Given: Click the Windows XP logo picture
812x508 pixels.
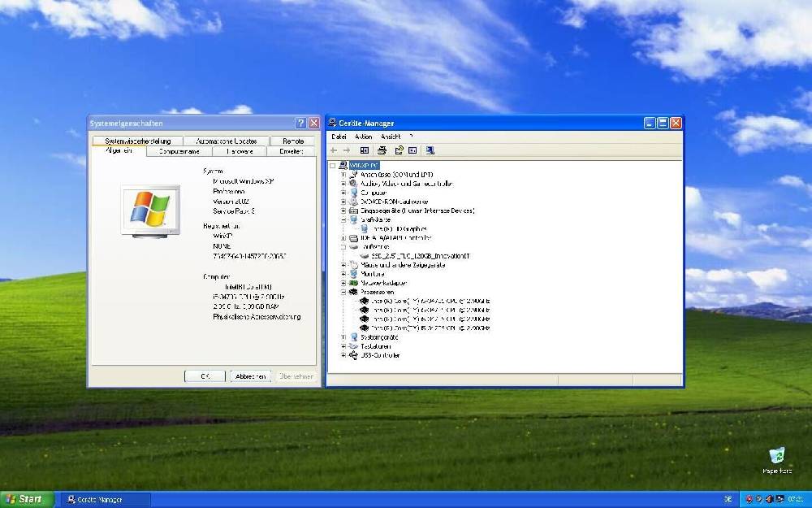Looking at the screenshot, I should pyautogui.click(x=151, y=211).
